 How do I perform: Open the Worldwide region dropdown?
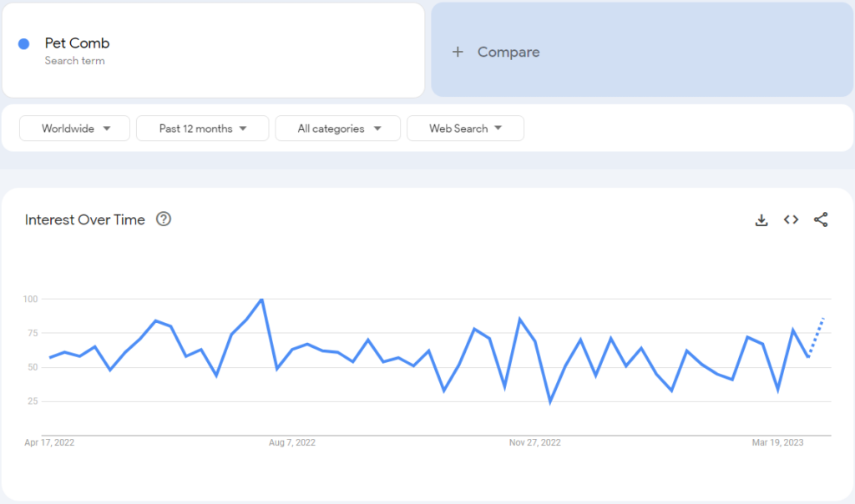(x=74, y=128)
